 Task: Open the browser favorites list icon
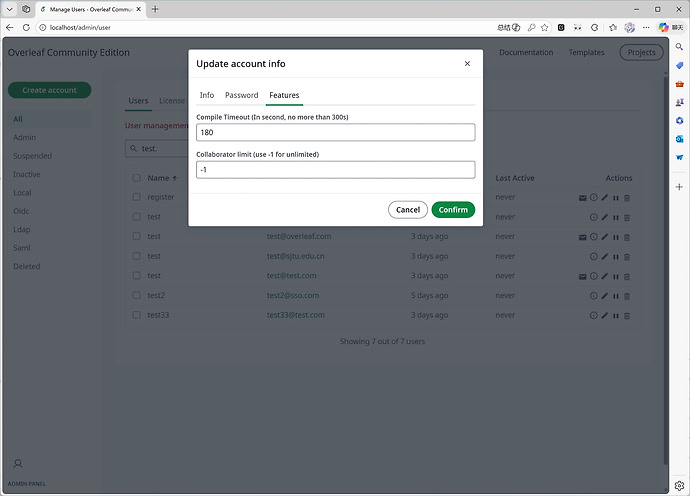coord(613,27)
